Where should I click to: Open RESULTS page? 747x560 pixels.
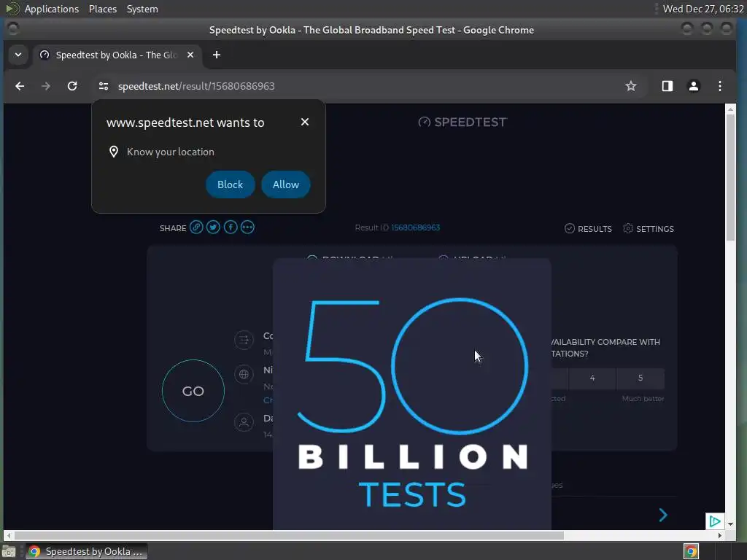[x=589, y=228]
